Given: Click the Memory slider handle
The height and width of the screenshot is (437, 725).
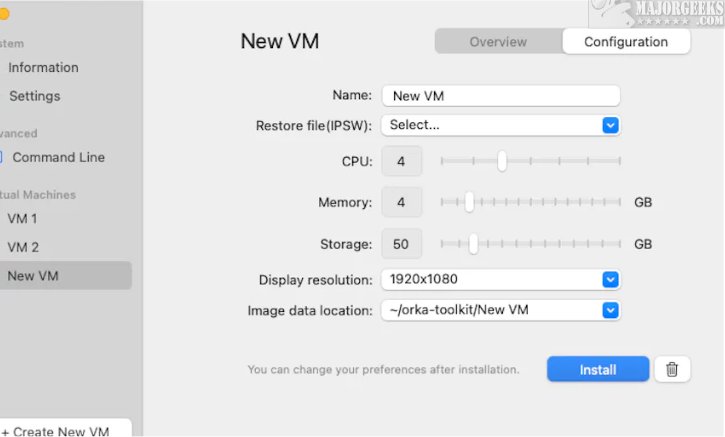Looking at the screenshot, I should (x=469, y=202).
